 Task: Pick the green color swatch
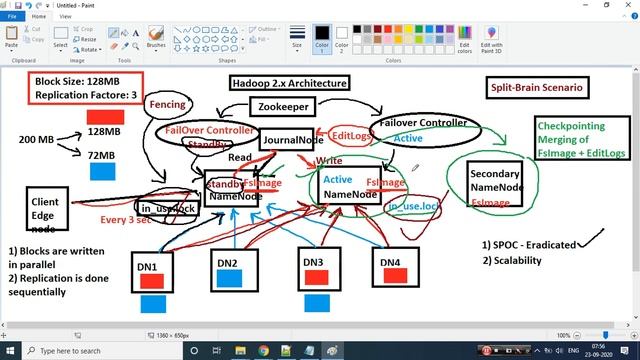pyautogui.click(x=419, y=29)
